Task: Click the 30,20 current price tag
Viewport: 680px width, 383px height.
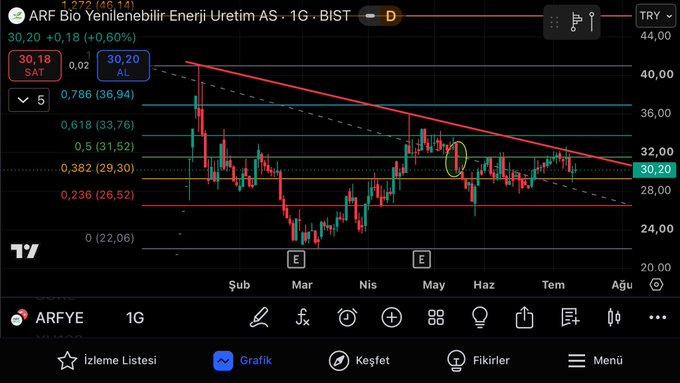Action: 654,169
